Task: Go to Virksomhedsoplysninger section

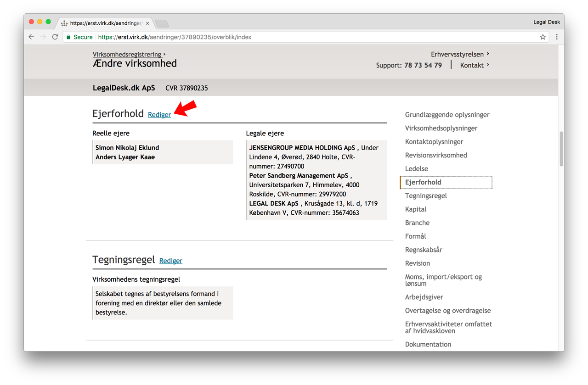Action: pos(441,128)
